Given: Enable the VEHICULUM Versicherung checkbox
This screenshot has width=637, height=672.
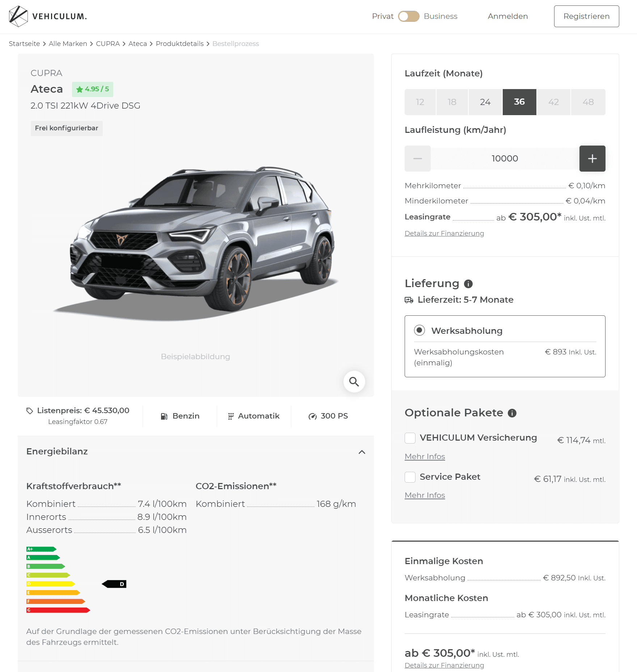Looking at the screenshot, I should tap(410, 438).
